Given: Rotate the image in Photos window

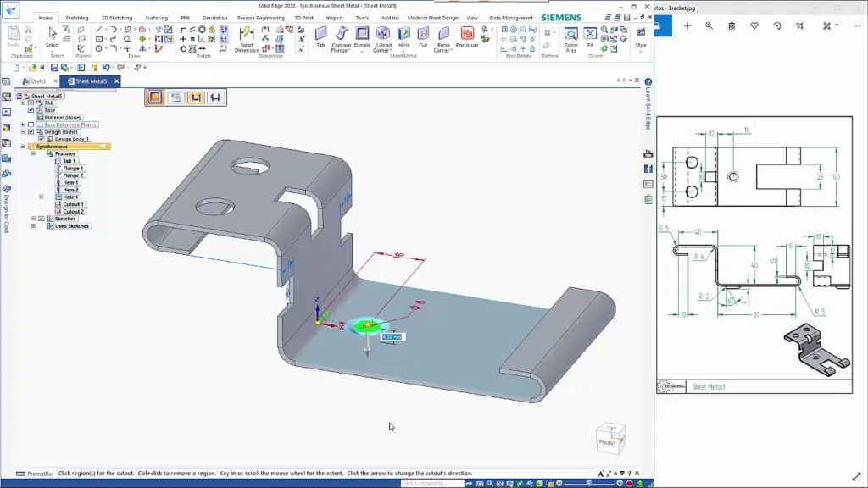Looking at the screenshot, I should 776,25.
